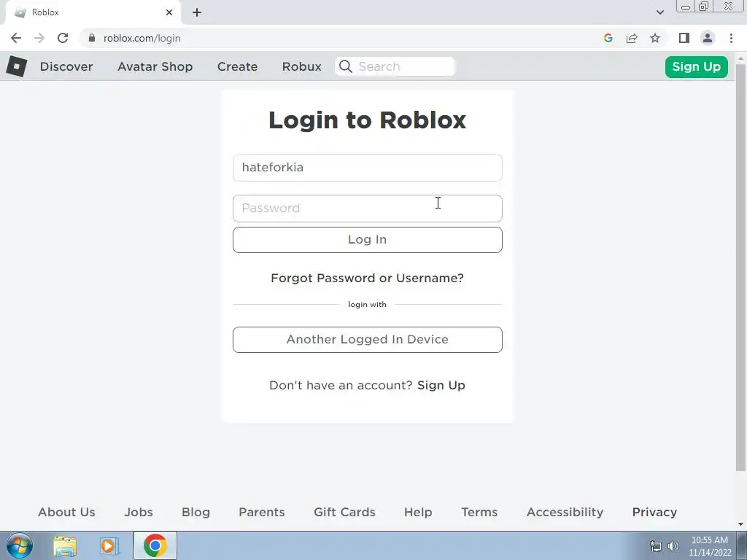
Task: Click the padlock site info icon
Action: click(92, 38)
